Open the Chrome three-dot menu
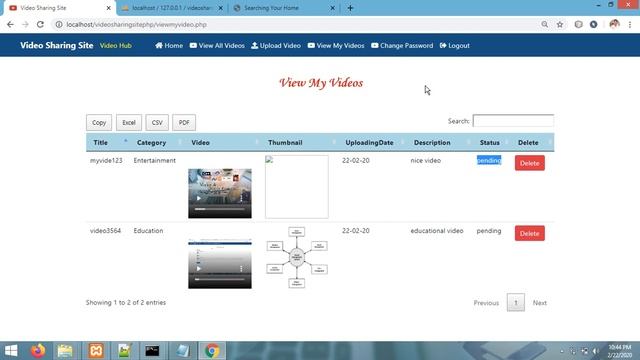The width and height of the screenshot is (640, 360). point(630,24)
